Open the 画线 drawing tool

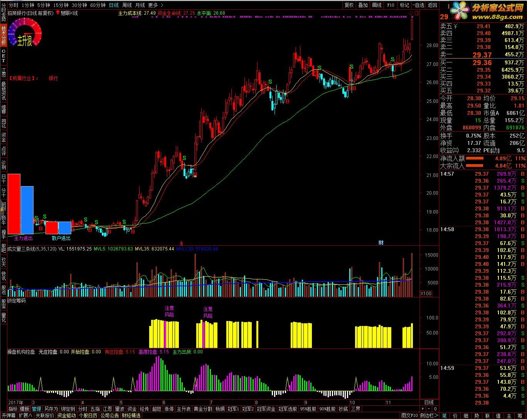[x=377, y=5]
